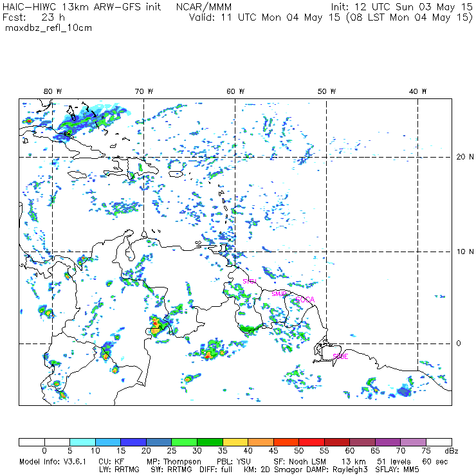Click the light blue 10–15 dBz colorbar segment
This screenshot has height=476, width=476.
108,442
